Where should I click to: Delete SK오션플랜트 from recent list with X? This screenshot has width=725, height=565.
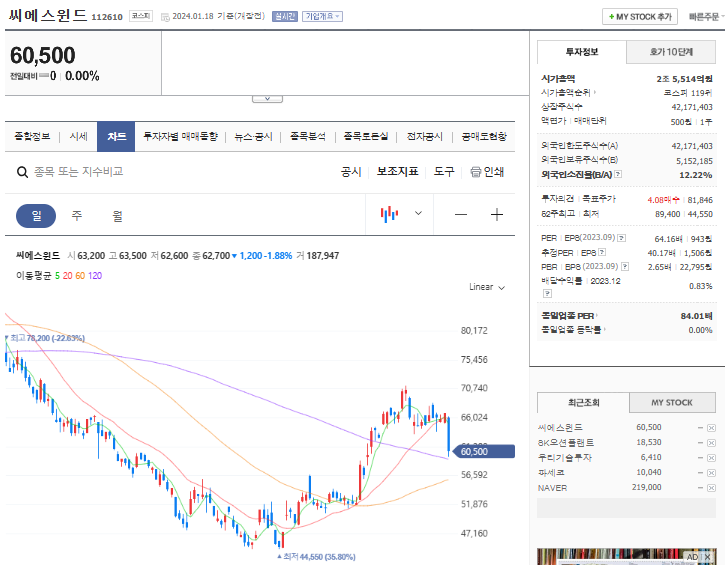pos(712,443)
